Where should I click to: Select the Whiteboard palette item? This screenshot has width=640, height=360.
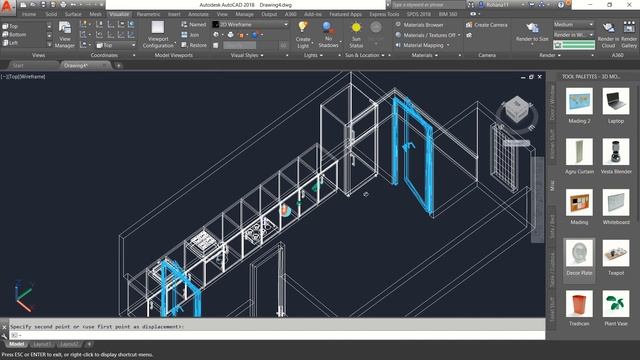616,207
